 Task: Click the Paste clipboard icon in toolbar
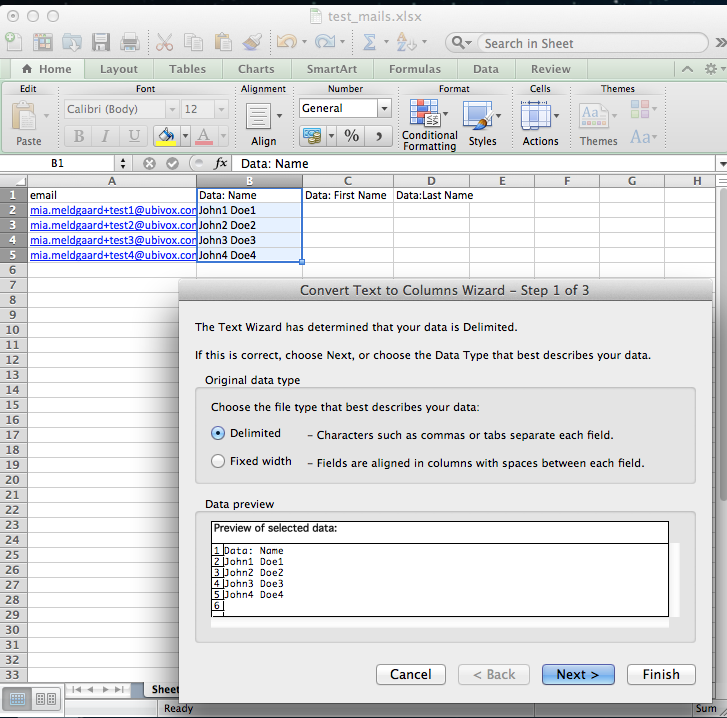(x=223, y=42)
